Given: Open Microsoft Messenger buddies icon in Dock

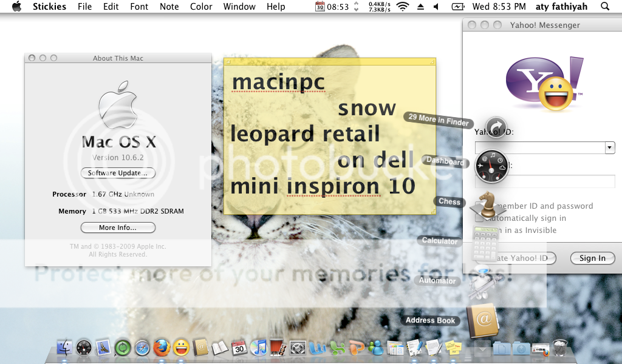Looking at the screenshot, I should click(375, 348).
